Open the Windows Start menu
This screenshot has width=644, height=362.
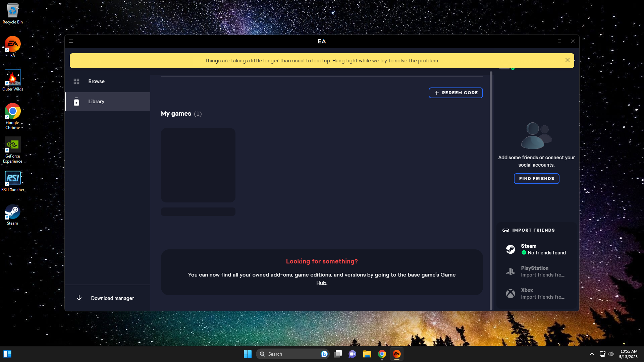(248, 354)
